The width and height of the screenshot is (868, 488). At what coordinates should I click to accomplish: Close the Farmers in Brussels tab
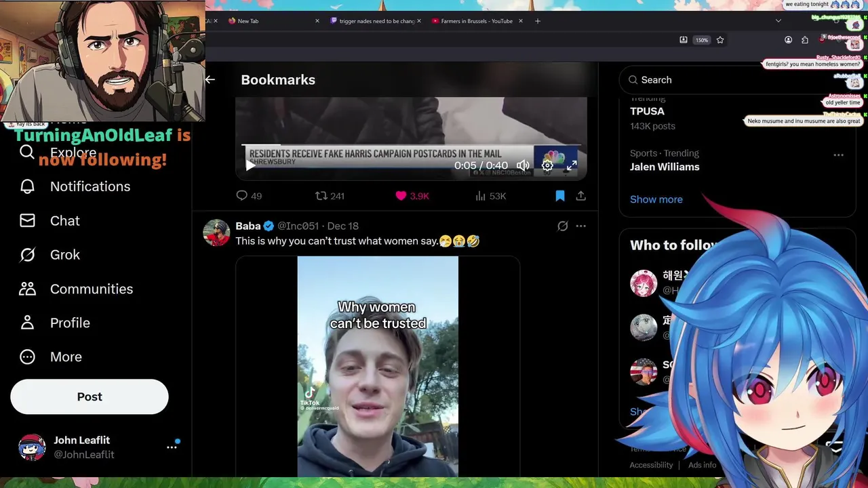(521, 21)
